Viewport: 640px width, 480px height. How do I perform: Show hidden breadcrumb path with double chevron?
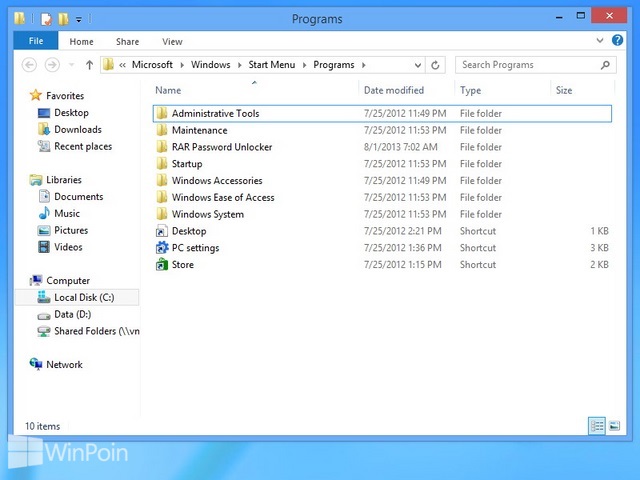[122, 65]
